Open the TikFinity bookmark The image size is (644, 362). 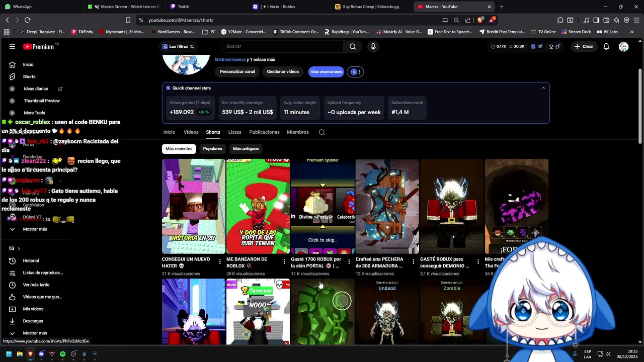(x=82, y=32)
